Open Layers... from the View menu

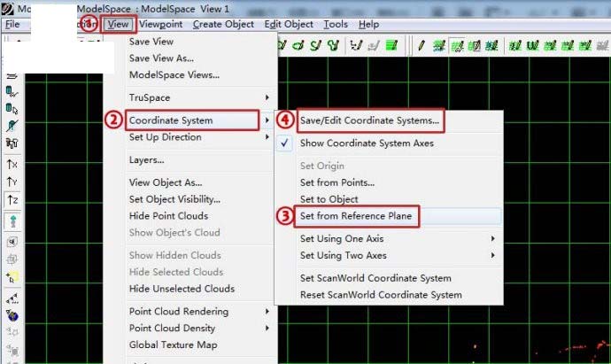point(146,159)
